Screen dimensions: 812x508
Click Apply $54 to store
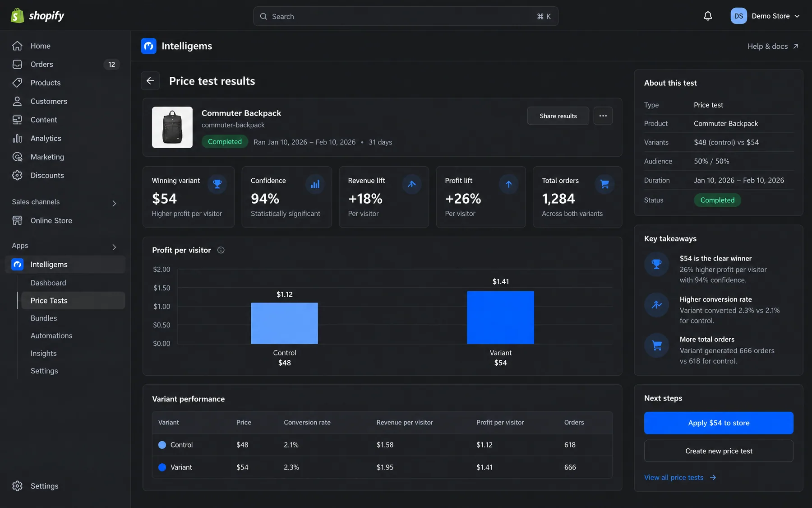pos(719,423)
